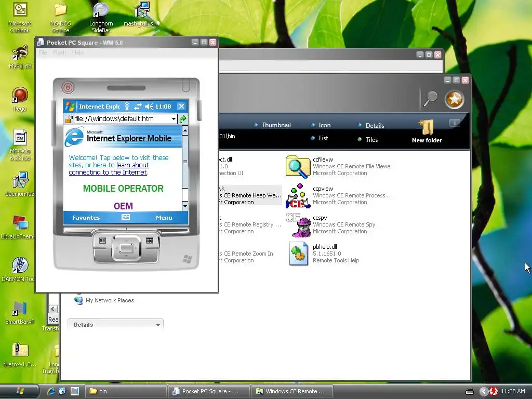The height and width of the screenshot is (399, 532).
Task: Select the ccfilevw file viewer icon
Action: [298, 166]
